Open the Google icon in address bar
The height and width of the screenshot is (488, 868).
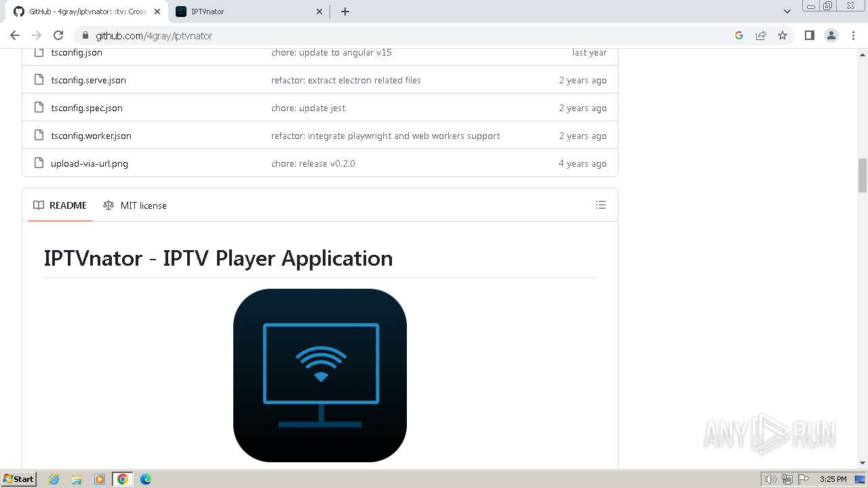point(739,35)
